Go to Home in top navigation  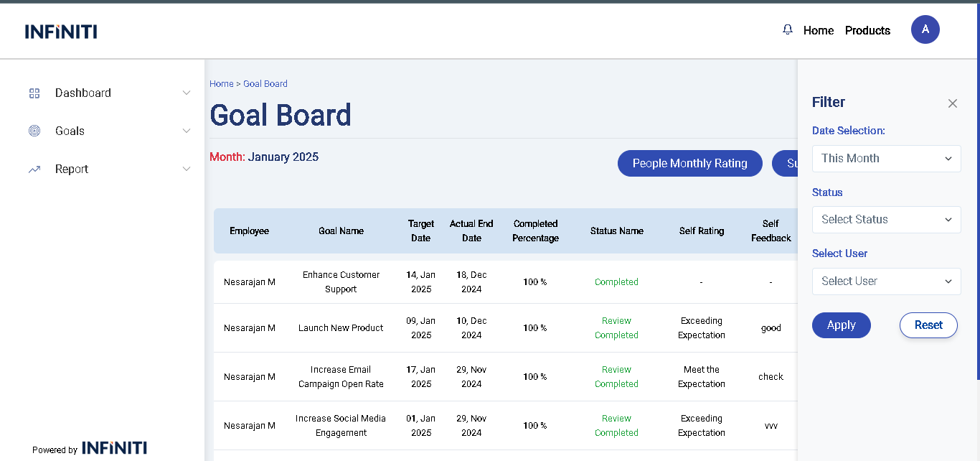(818, 30)
